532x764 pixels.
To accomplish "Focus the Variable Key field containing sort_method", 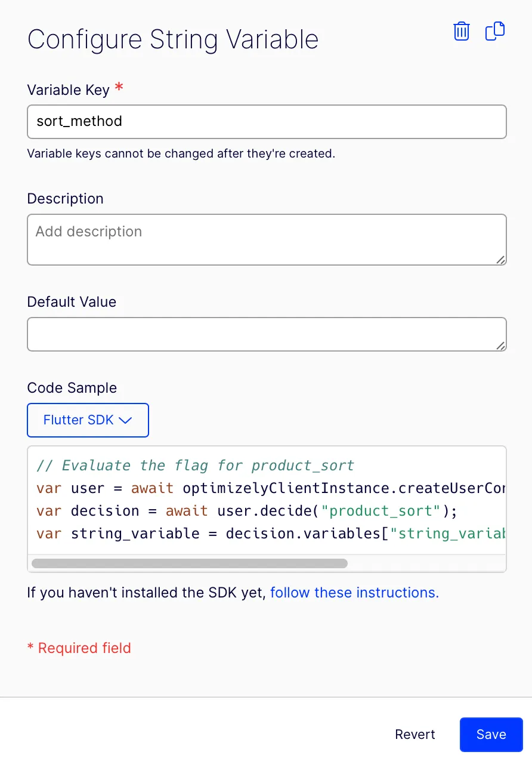I will point(267,122).
